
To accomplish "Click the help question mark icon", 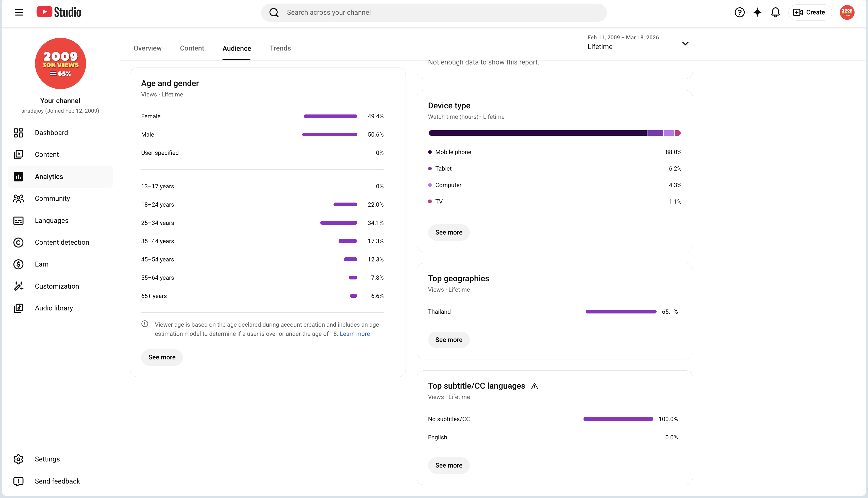I will [x=739, y=12].
